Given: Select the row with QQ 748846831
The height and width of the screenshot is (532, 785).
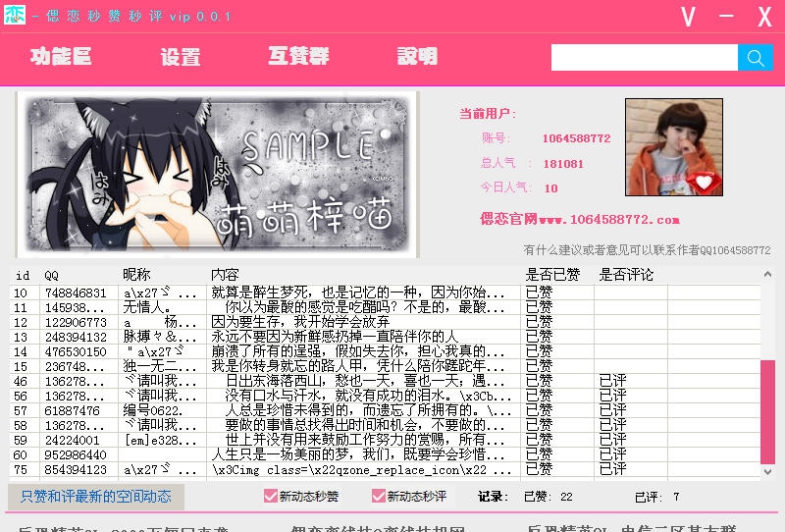Looking at the screenshot, I should click(x=385, y=293).
